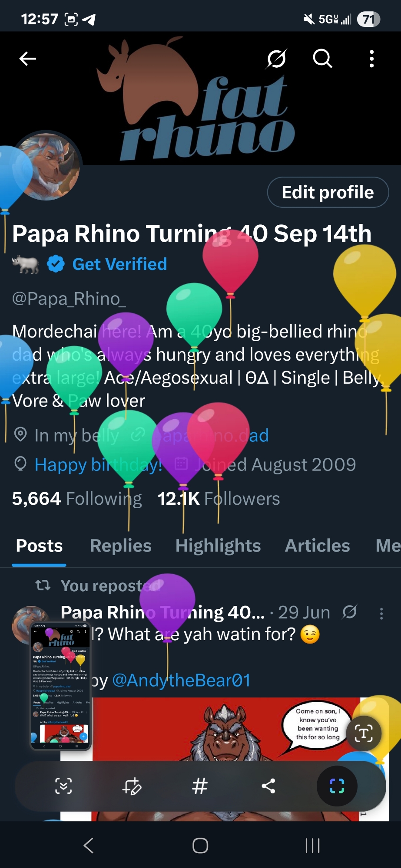The height and width of the screenshot is (868, 401).
Task: Tap the Happy birthday! link
Action: tap(98, 465)
